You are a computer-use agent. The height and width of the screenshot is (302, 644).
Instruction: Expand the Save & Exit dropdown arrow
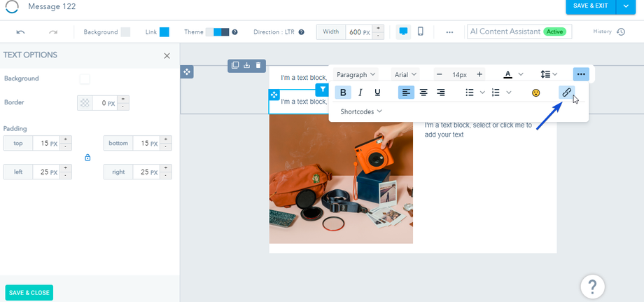(626, 6)
